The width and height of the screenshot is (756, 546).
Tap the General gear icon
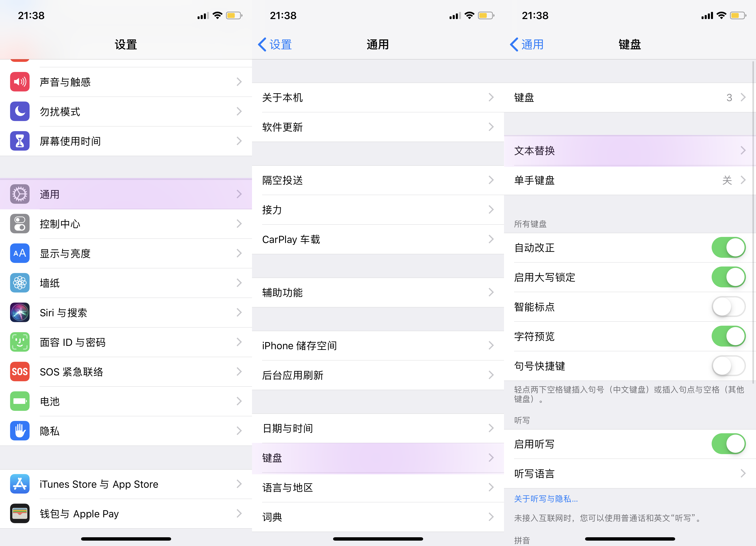20,194
